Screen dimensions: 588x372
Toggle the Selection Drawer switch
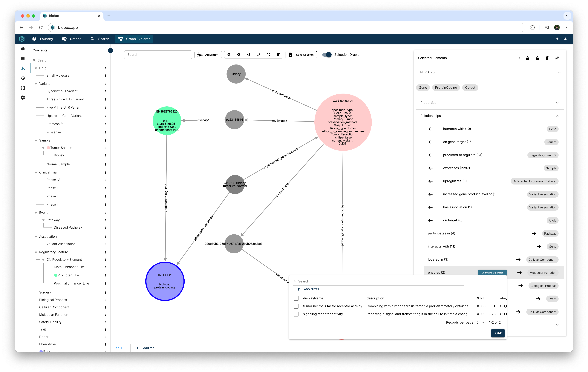(x=327, y=55)
